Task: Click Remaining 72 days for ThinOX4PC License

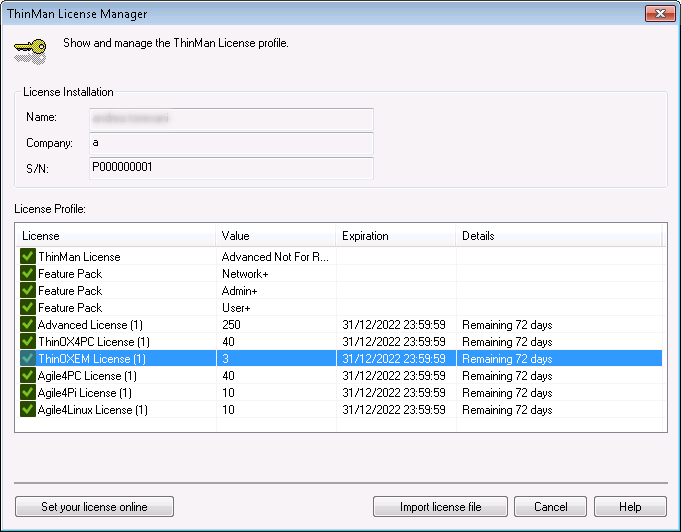Action: [x=507, y=342]
